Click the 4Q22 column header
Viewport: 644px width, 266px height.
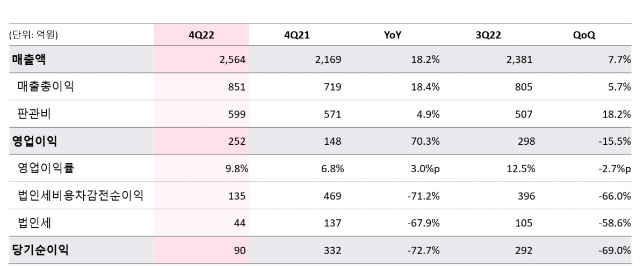(201, 35)
